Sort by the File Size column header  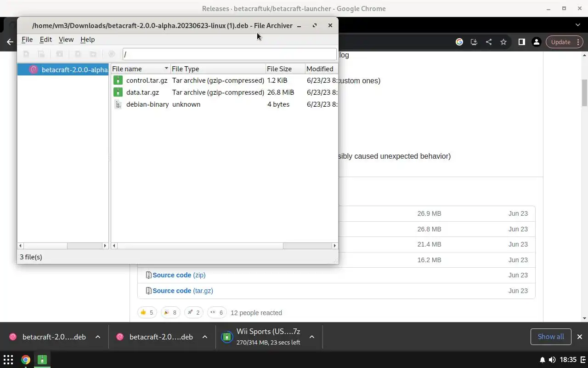click(285, 69)
